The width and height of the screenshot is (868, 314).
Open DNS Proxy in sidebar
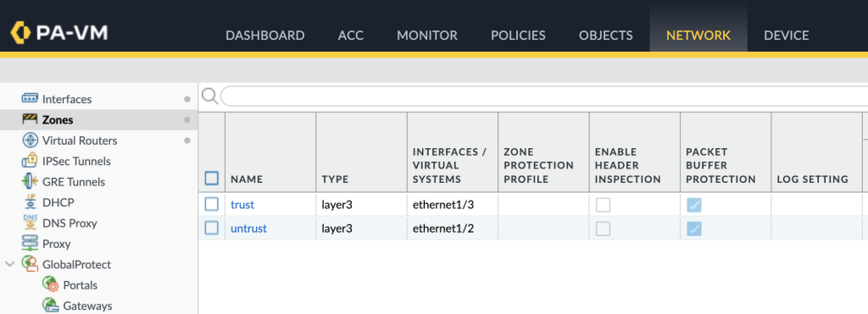[x=70, y=223]
